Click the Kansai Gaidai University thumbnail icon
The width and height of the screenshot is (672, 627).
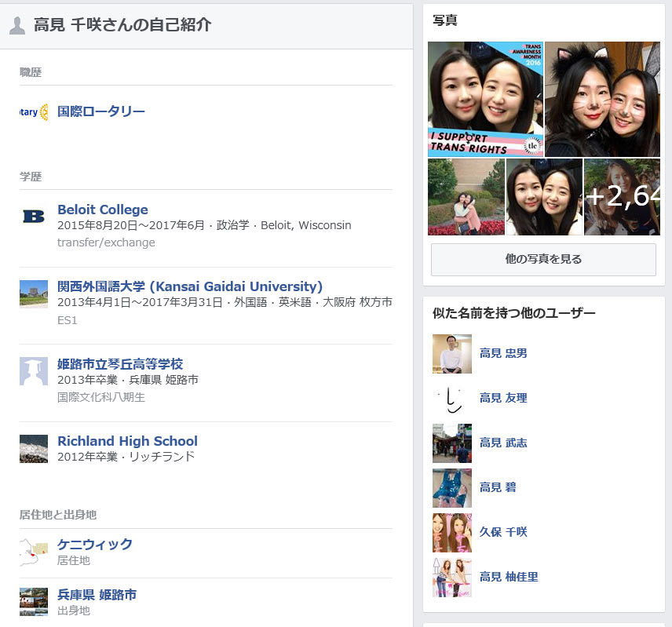click(34, 293)
